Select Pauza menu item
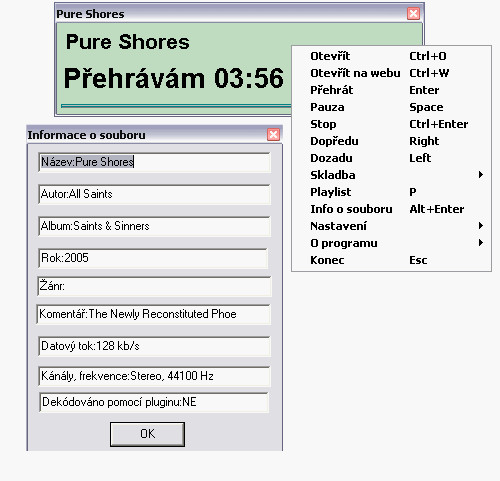 (x=391, y=107)
